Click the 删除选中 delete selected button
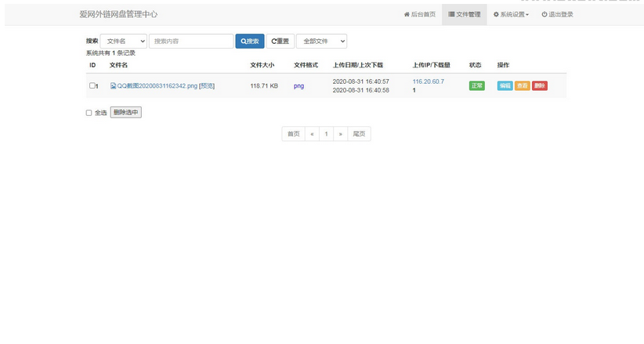644x344 pixels. click(x=125, y=112)
